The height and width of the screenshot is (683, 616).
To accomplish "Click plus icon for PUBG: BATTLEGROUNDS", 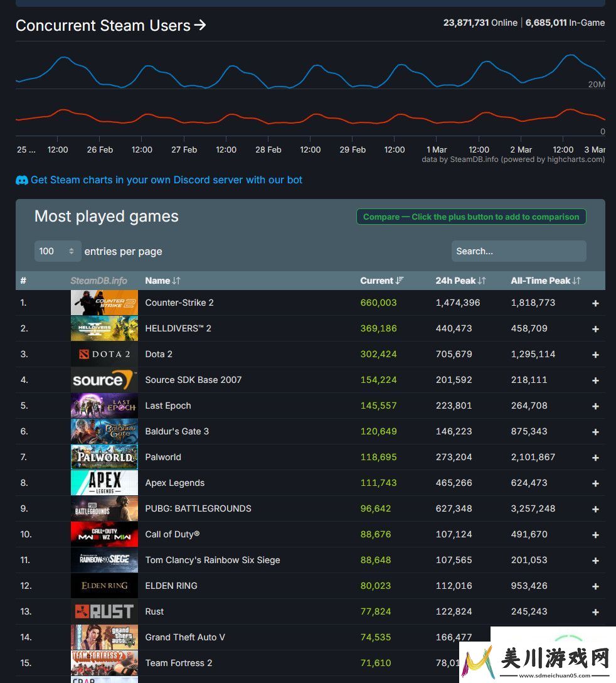I will click(595, 508).
